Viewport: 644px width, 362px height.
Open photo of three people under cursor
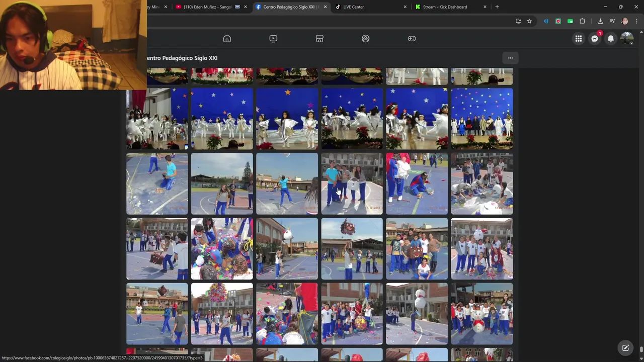(352, 184)
